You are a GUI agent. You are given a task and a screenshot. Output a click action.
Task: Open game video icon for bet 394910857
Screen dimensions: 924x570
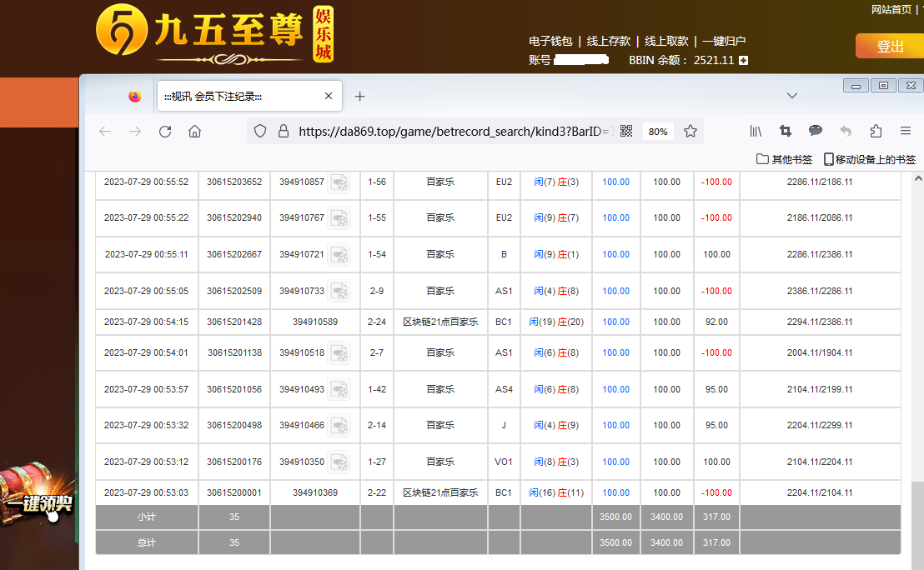339,182
